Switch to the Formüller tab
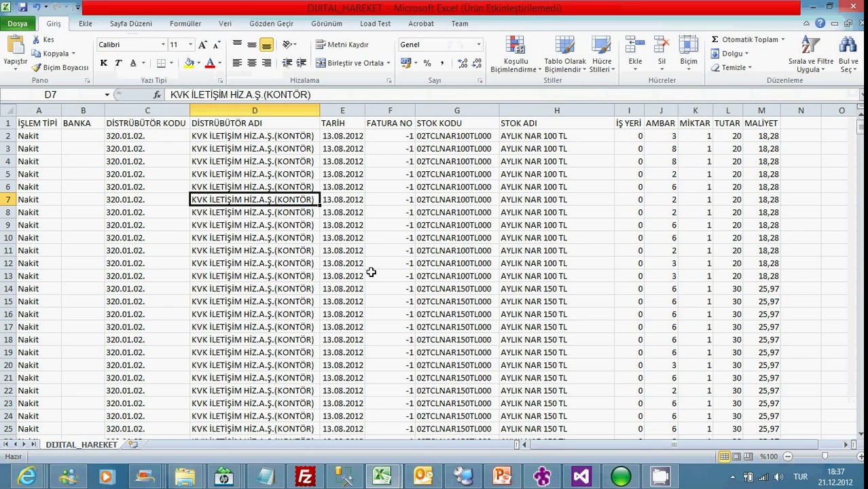The image size is (868, 489). pos(185,23)
